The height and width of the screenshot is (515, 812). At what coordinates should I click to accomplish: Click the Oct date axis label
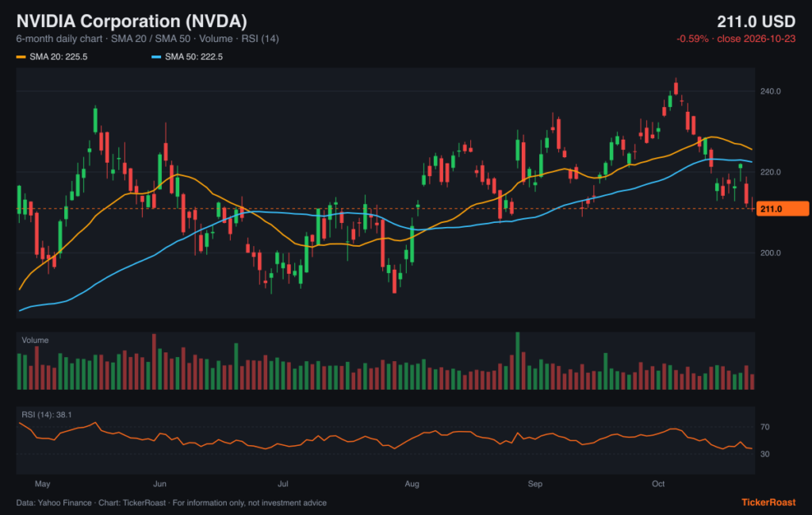[658, 484]
